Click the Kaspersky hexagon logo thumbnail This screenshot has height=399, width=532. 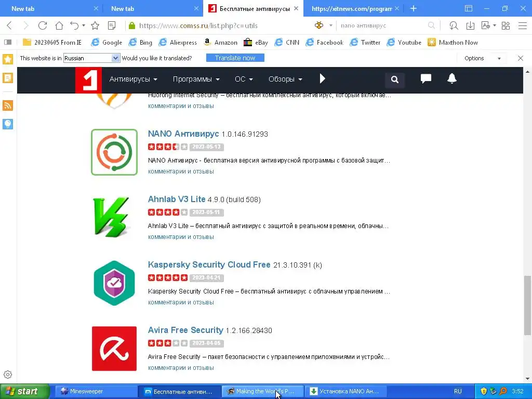(114, 283)
